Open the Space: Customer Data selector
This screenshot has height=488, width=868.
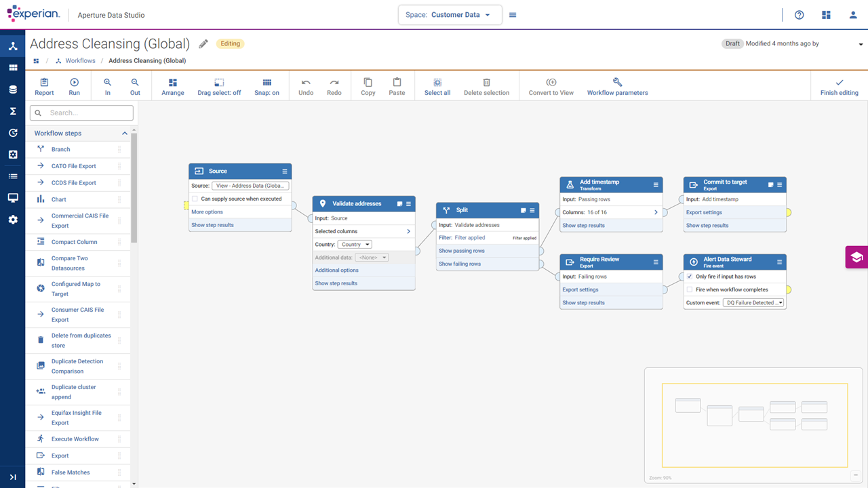[x=450, y=14]
